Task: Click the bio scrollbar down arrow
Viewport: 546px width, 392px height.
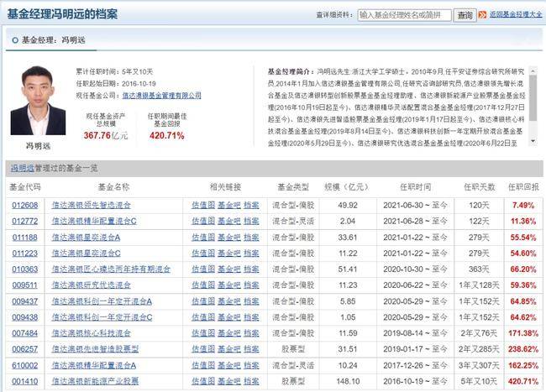Action: click(533, 141)
